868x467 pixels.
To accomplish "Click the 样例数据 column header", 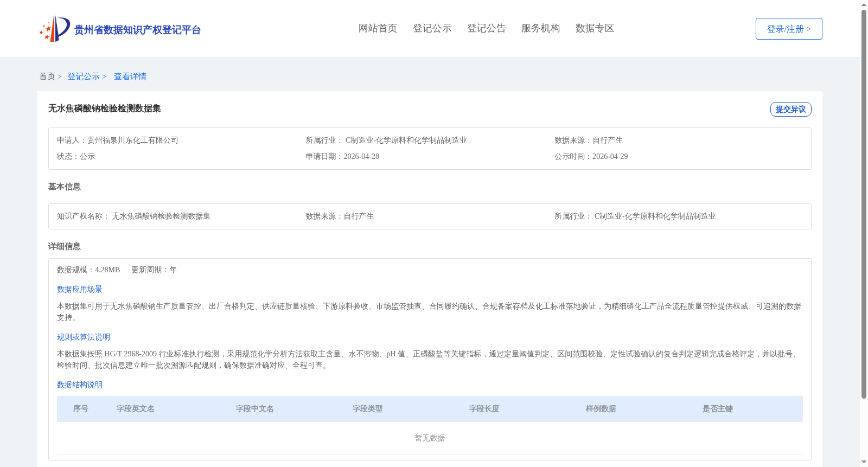I will point(601,409).
